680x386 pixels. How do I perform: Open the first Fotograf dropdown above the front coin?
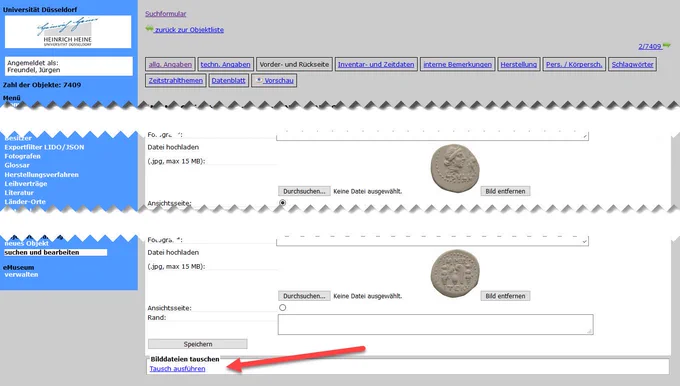pos(432,136)
